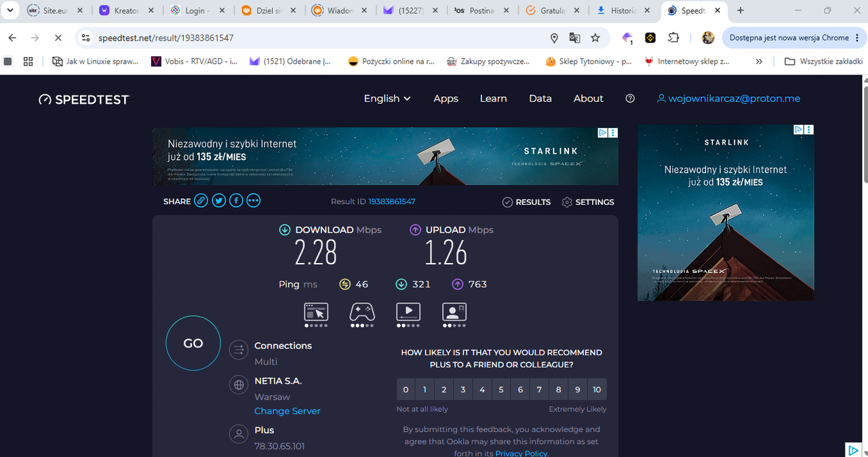Open the wojownikarcaz@proton.me account link
The width and height of the screenshot is (868, 457).
[x=729, y=98]
